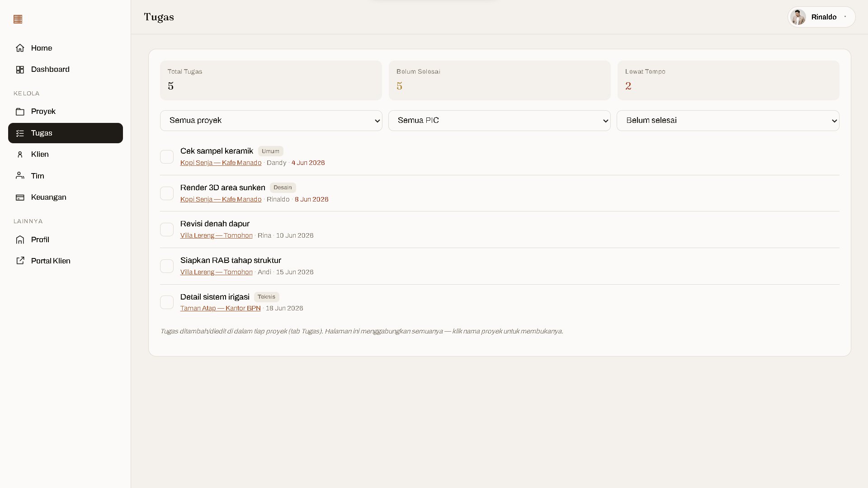
Task: Open Kopi Senja link under Cek sampel keramik
Action: pyautogui.click(x=221, y=163)
